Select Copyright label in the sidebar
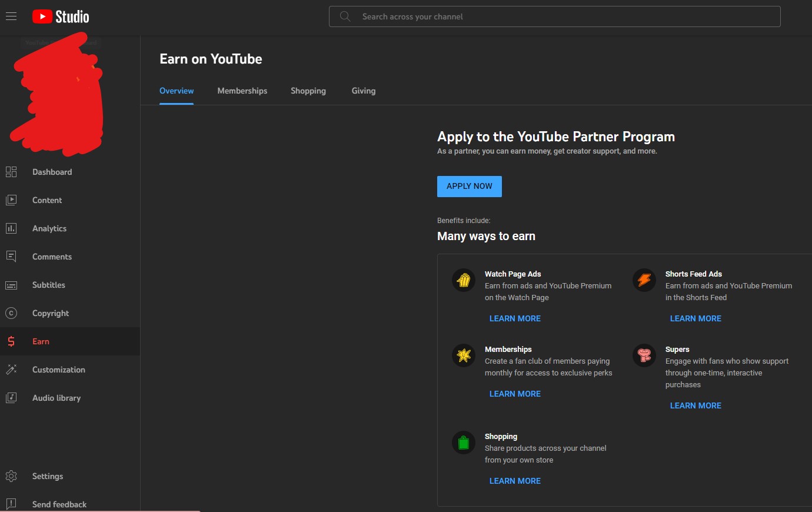This screenshot has height=512, width=812. tap(51, 313)
